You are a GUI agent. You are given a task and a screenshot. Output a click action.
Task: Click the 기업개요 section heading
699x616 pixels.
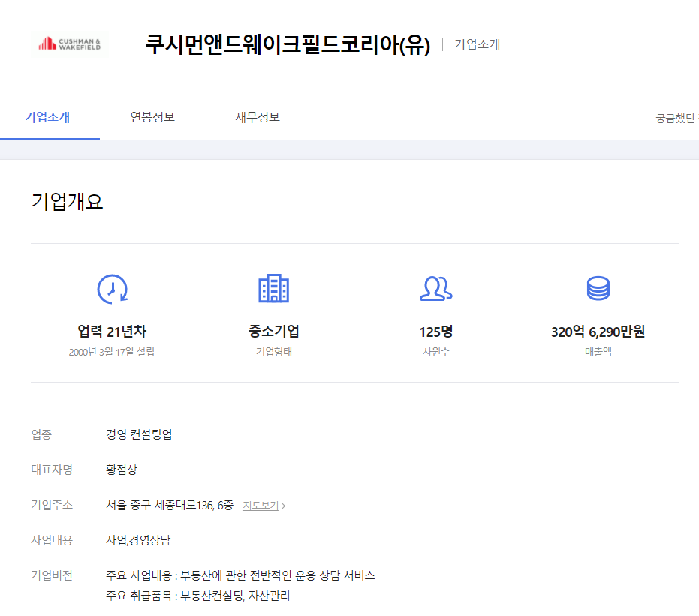pyautogui.click(x=67, y=201)
